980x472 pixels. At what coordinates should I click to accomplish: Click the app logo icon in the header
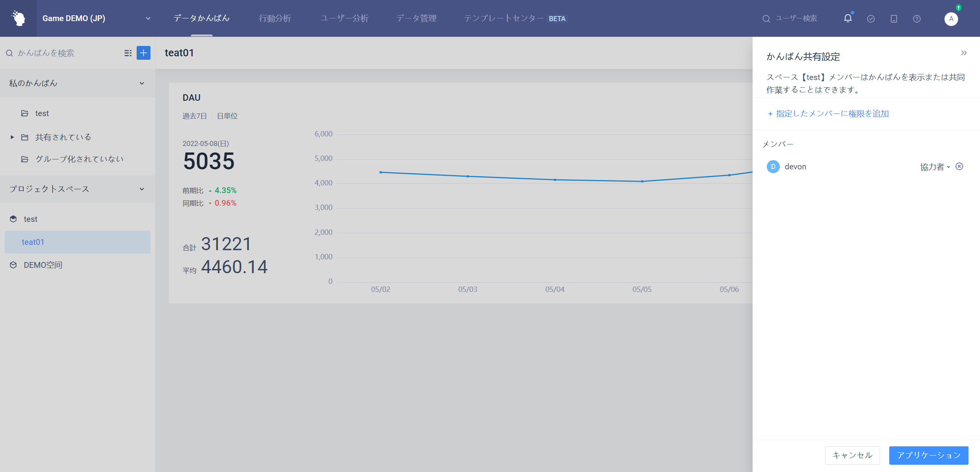pos(18,18)
